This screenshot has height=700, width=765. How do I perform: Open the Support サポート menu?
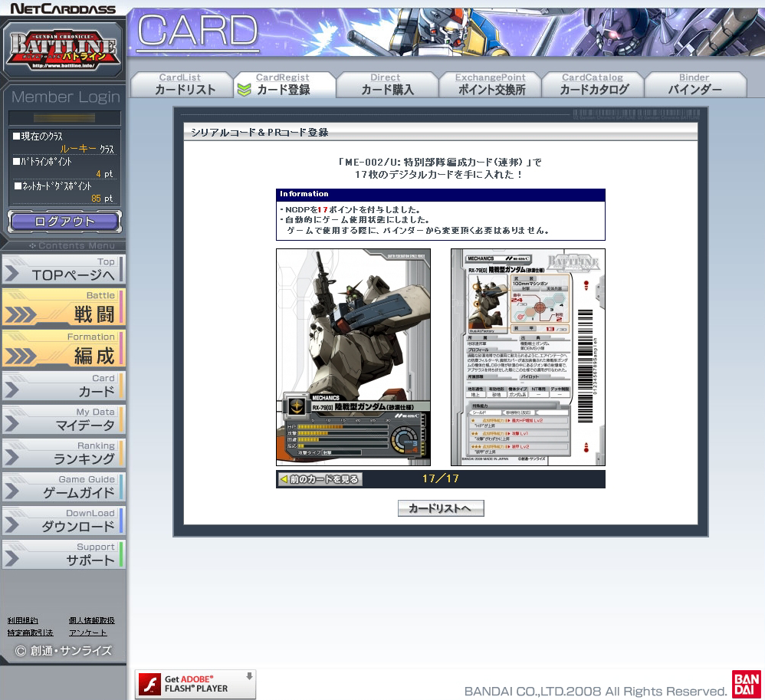(x=64, y=554)
